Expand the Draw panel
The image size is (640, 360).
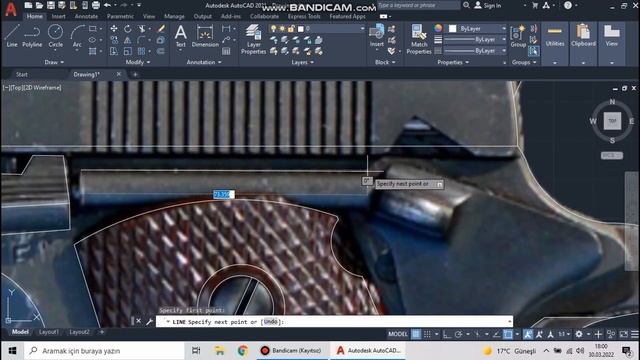click(x=54, y=62)
